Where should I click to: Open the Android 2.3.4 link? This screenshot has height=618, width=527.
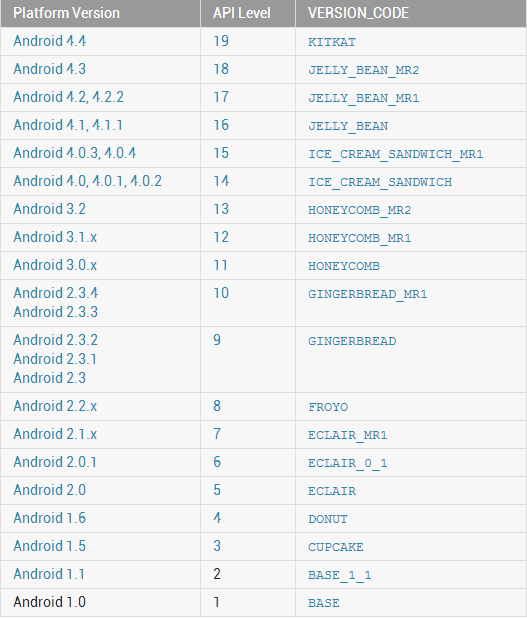pos(56,293)
